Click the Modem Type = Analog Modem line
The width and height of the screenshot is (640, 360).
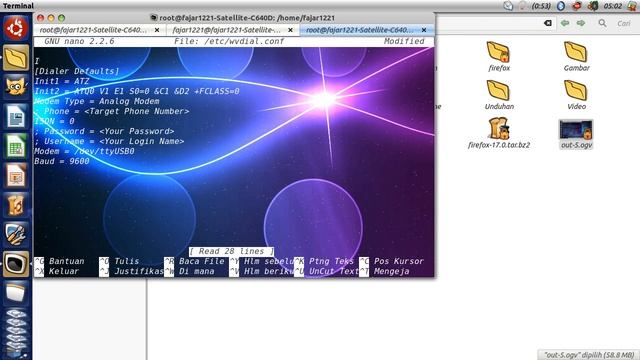[x=97, y=101]
